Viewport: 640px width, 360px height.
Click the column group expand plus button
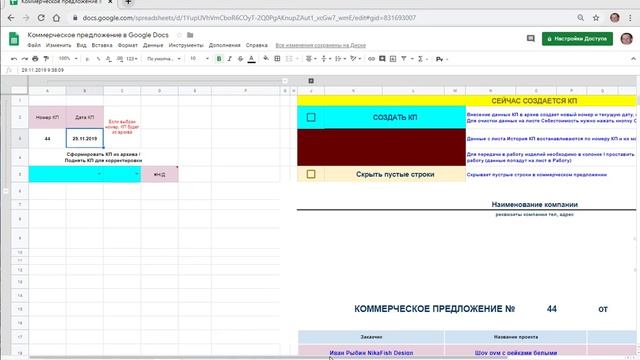(x=311, y=81)
